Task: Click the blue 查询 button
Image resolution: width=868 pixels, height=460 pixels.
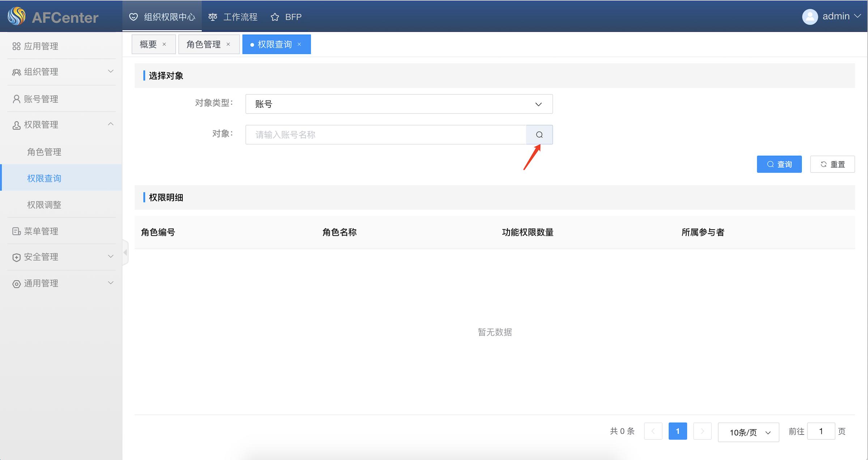Action: [x=779, y=164]
